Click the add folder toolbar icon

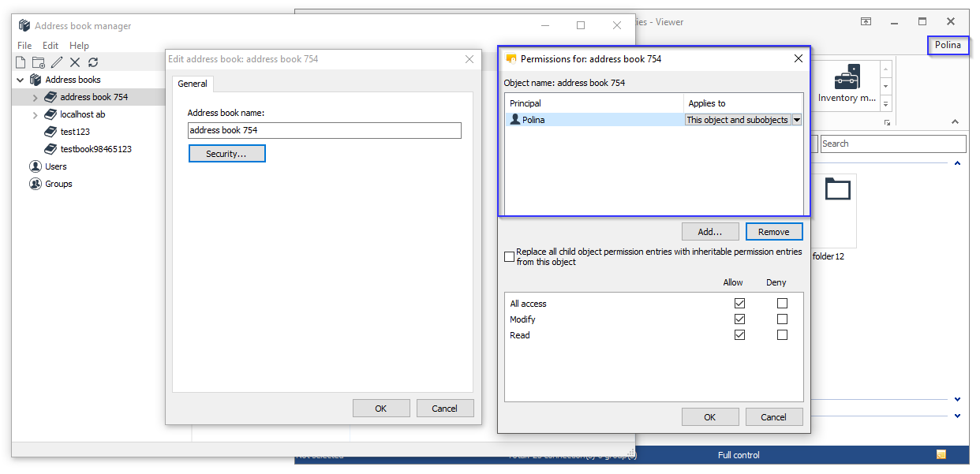click(x=39, y=62)
